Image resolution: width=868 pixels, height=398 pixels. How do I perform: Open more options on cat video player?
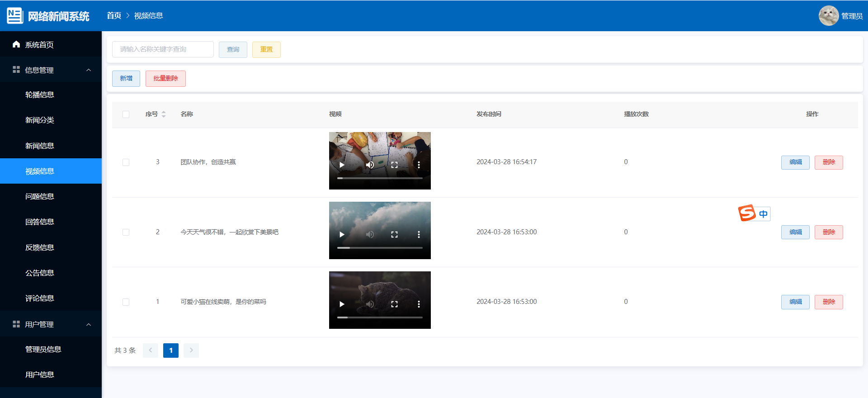pos(419,304)
